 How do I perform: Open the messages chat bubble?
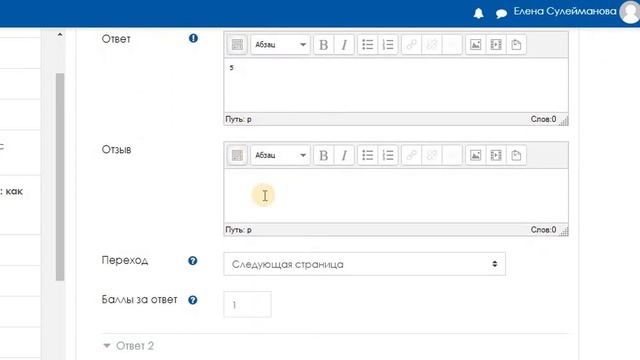pyautogui.click(x=501, y=14)
